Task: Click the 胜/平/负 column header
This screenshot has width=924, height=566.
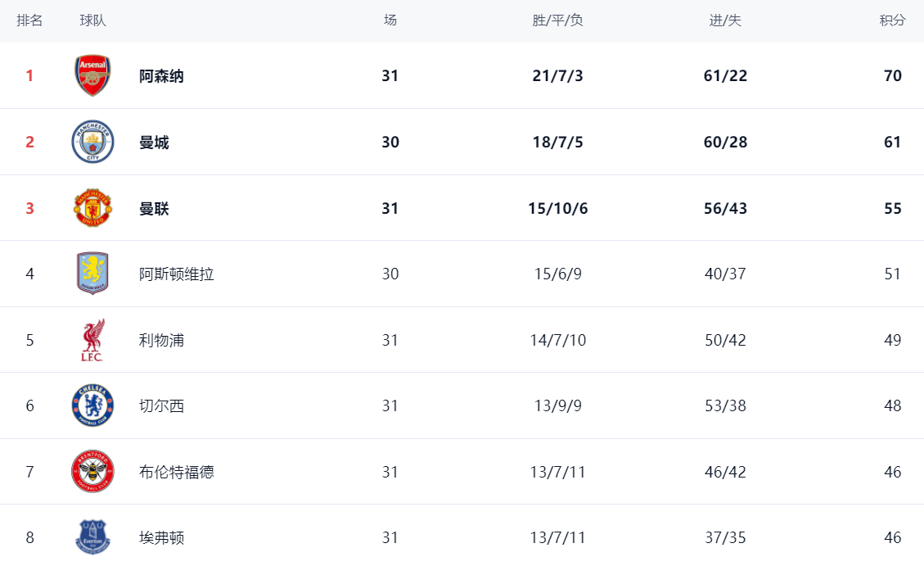Action: (557, 20)
